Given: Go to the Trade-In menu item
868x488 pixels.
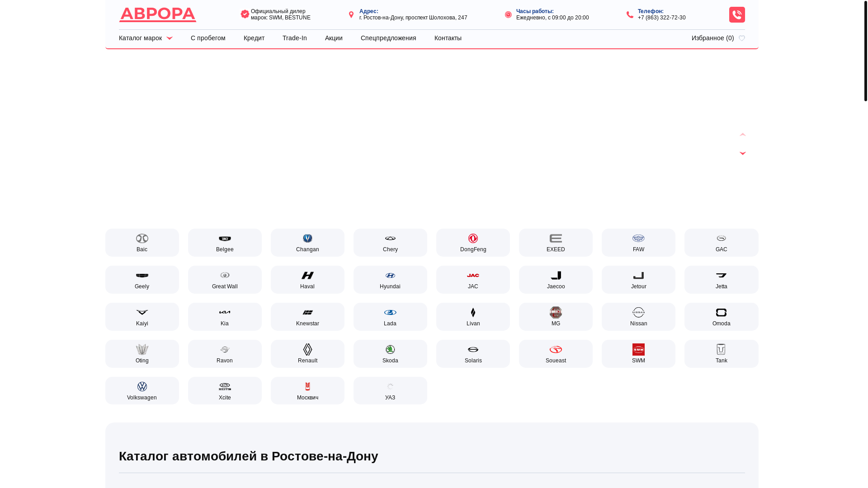Looking at the screenshot, I should click(295, 38).
